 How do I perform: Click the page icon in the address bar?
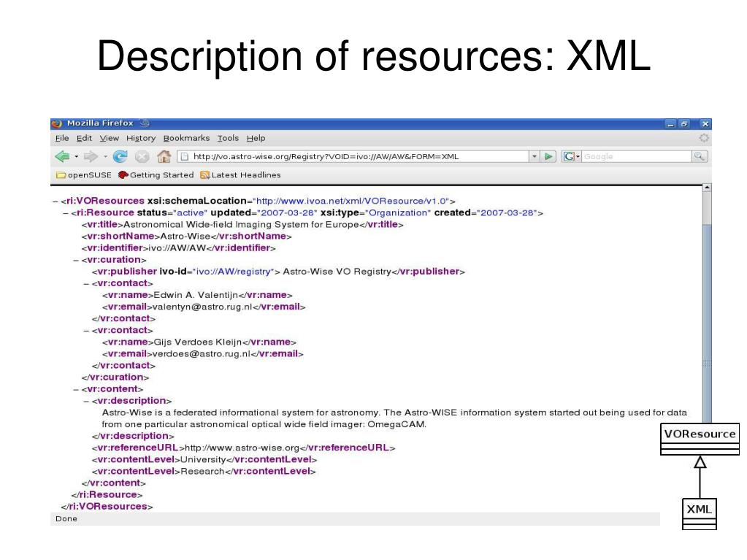tap(185, 156)
